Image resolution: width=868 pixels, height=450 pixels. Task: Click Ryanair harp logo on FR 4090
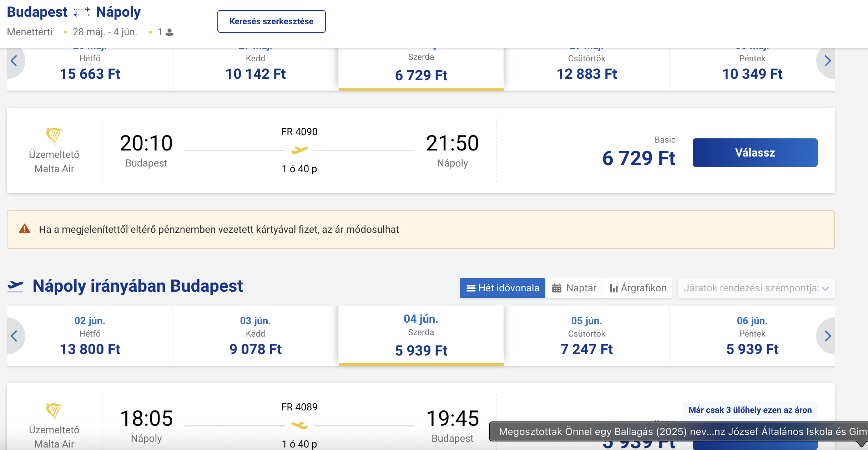point(54,135)
